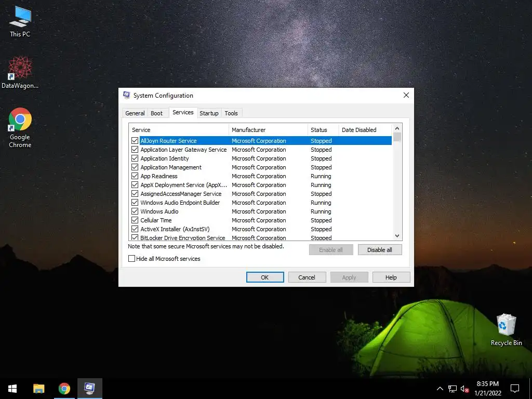
Task: Toggle ActiveX Installer (AxInstSV) checkbox
Action: tap(135, 229)
